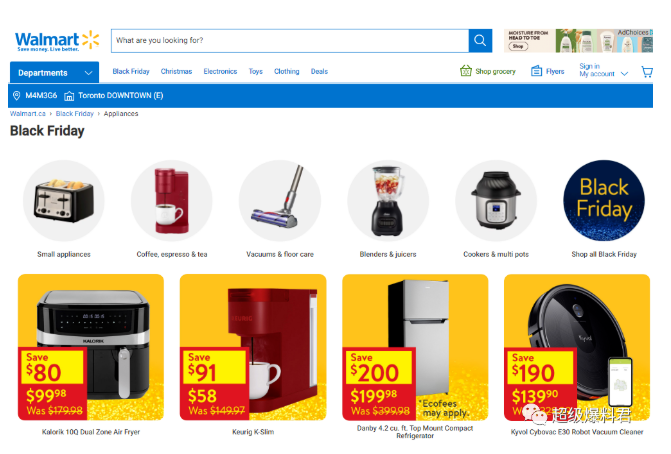Select the Electronics nav item
Screen dimensions: 671x454
tap(220, 71)
